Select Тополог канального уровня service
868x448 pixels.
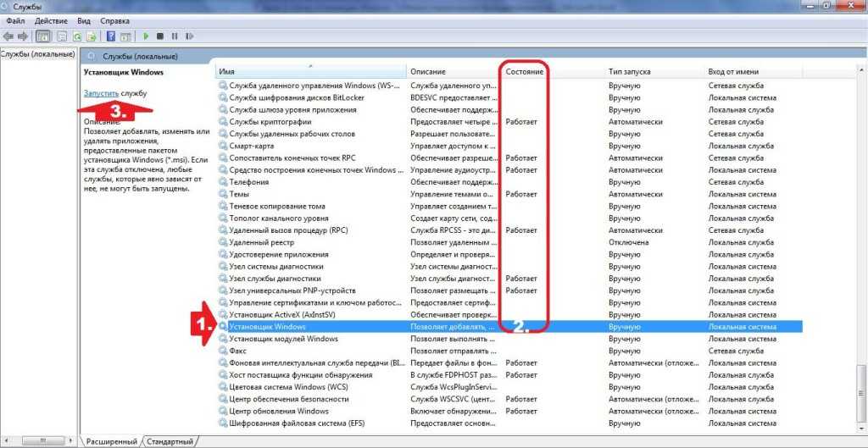pos(509,218)
